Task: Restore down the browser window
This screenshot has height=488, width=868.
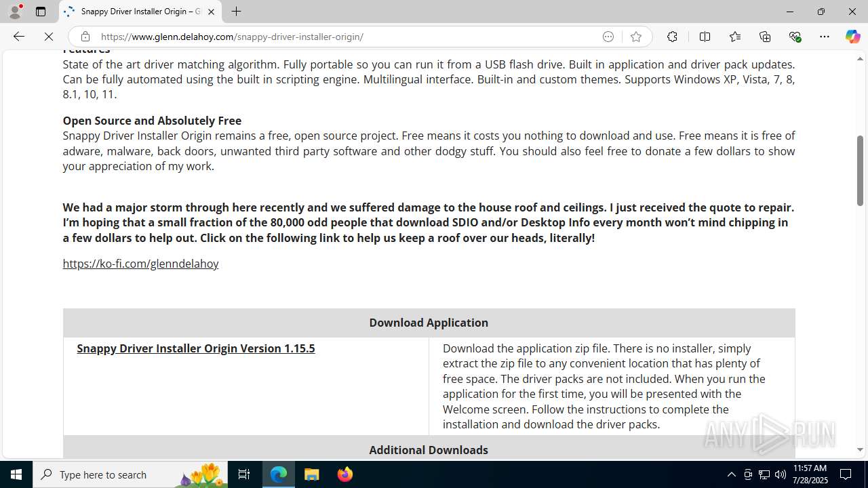Action: tap(821, 12)
